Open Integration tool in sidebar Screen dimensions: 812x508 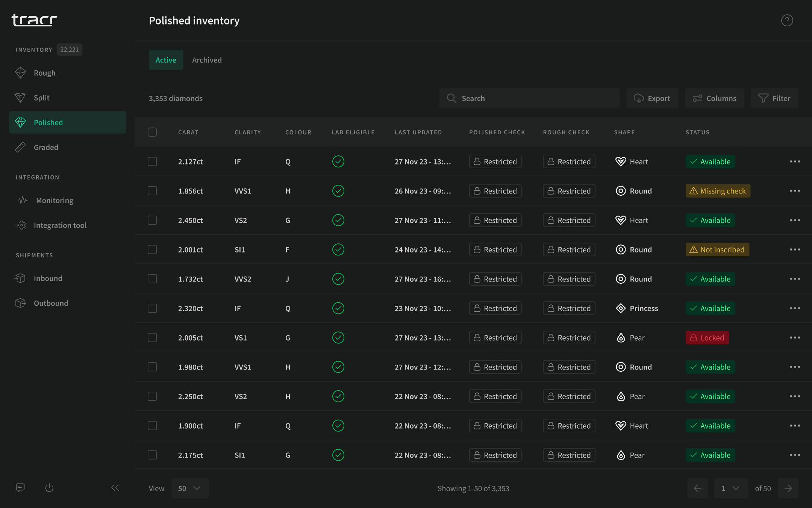tap(68, 225)
